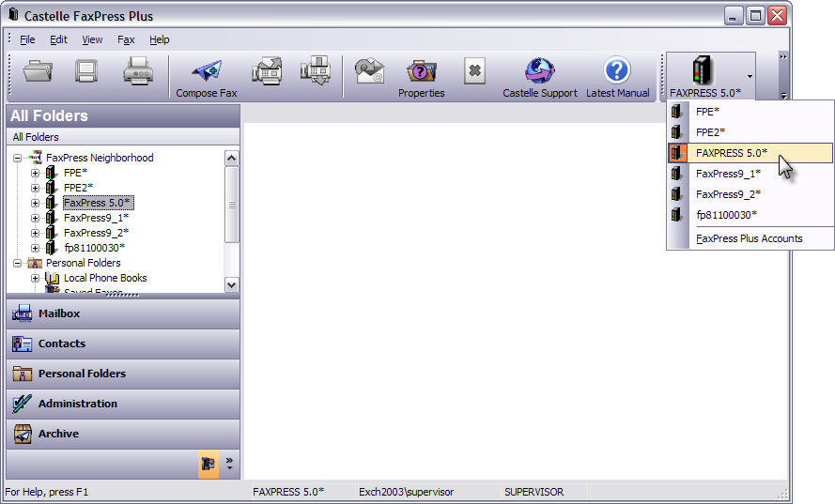Click the fax send toolbar icon
Screen dimensions: 835x504
click(266, 70)
